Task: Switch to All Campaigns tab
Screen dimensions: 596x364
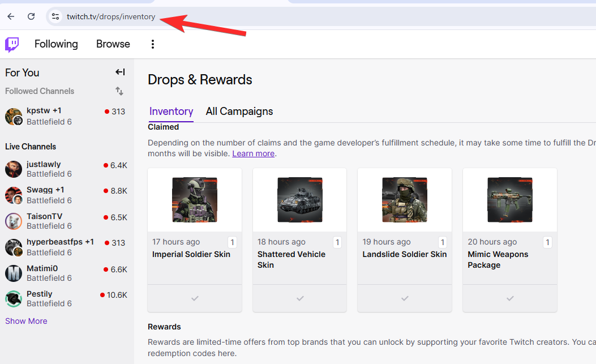Action: [239, 112]
